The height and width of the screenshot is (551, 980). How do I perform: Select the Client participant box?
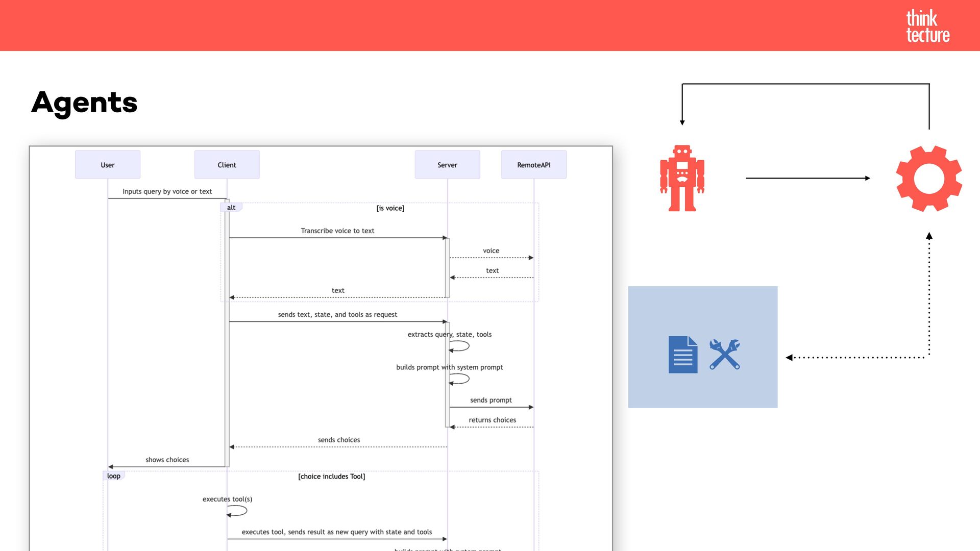[x=227, y=165]
